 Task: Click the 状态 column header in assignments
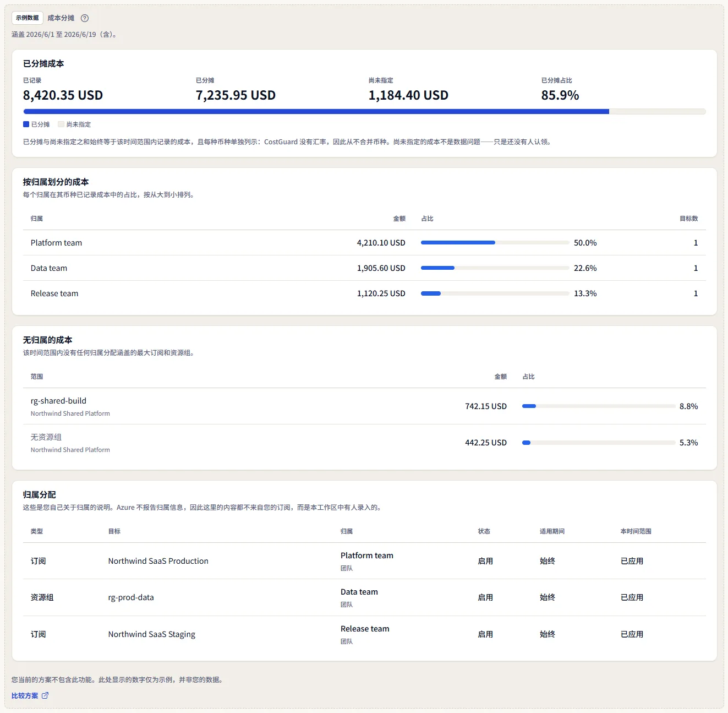484,531
